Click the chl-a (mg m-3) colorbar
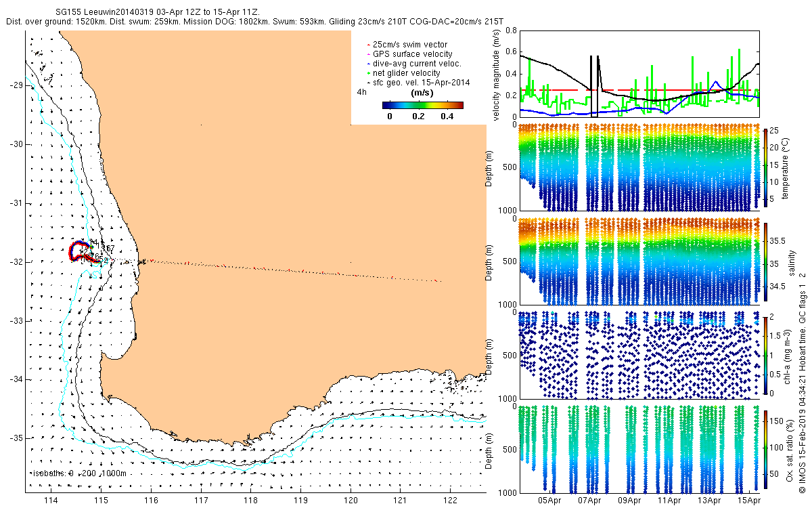Viewport: 812px width, 508px height. tap(766, 355)
